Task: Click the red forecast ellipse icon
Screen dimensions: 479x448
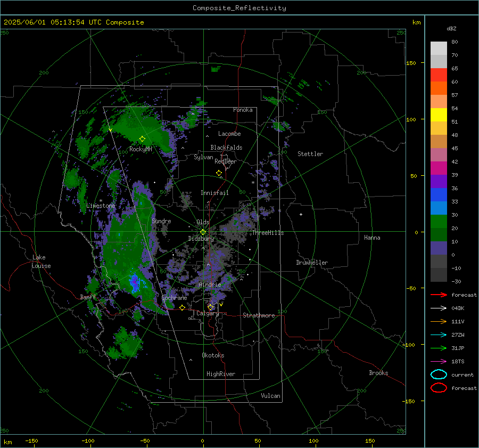Action: (x=439, y=388)
